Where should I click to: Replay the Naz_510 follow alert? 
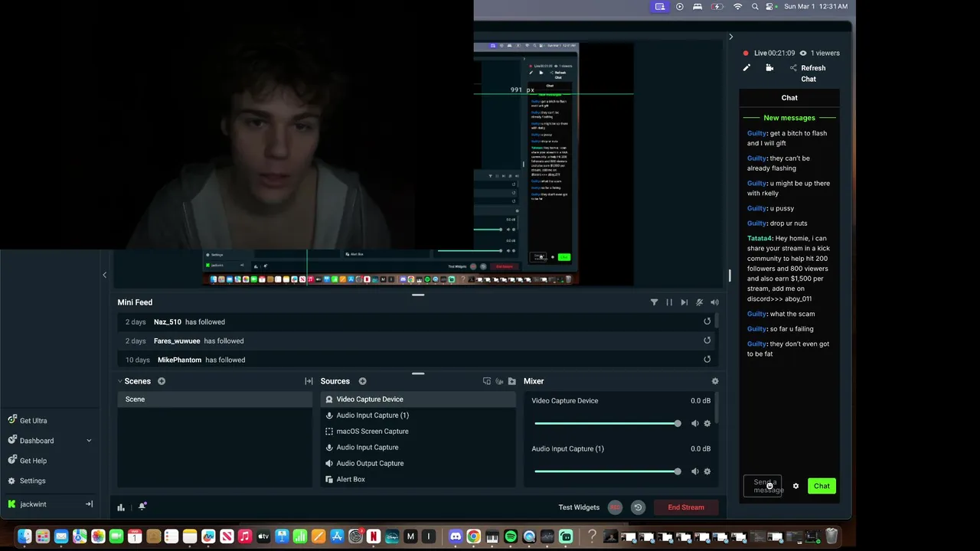point(707,321)
